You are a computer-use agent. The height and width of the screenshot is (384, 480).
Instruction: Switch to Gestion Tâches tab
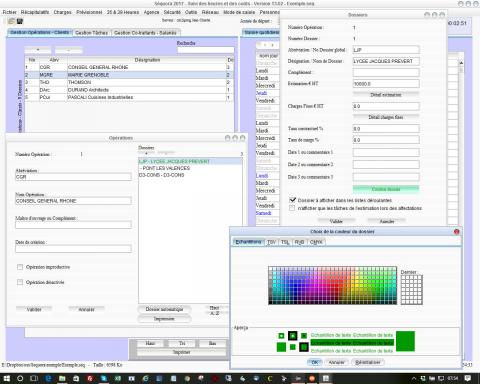click(91, 33)
